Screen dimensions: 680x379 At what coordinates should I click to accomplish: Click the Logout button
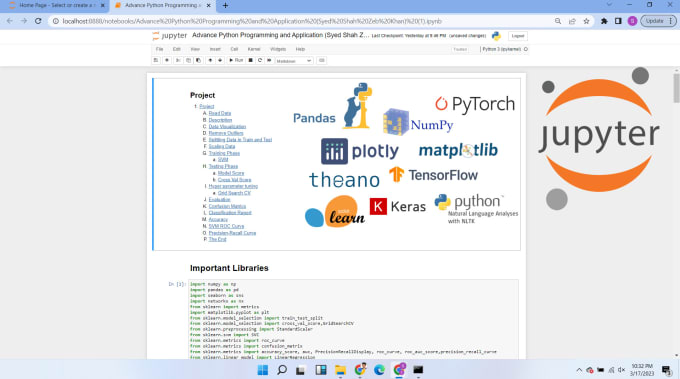click(x=518, y=36)
